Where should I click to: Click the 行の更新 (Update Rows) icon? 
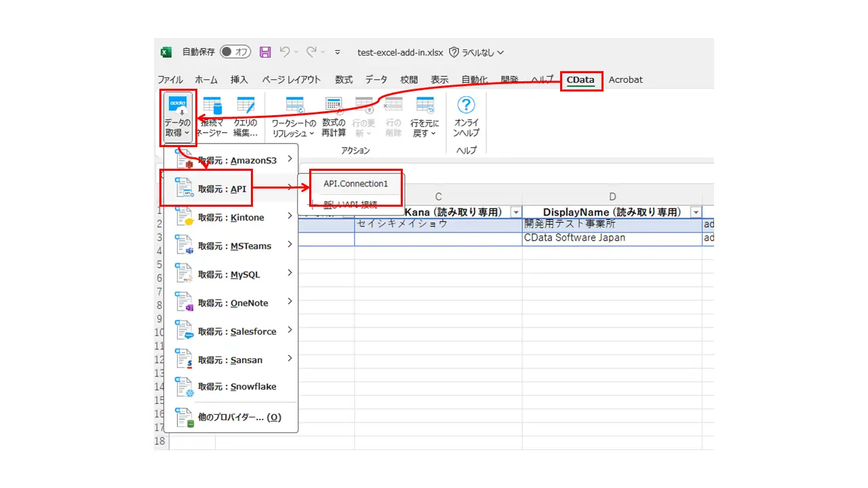pos(364,104)
